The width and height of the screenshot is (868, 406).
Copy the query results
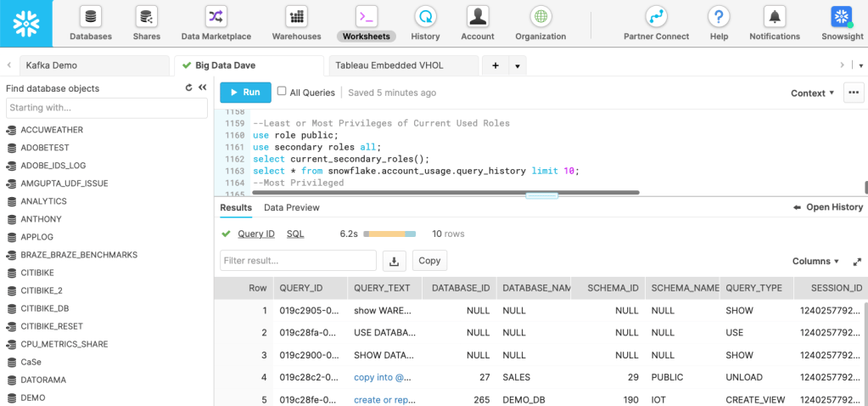point(429,261)
